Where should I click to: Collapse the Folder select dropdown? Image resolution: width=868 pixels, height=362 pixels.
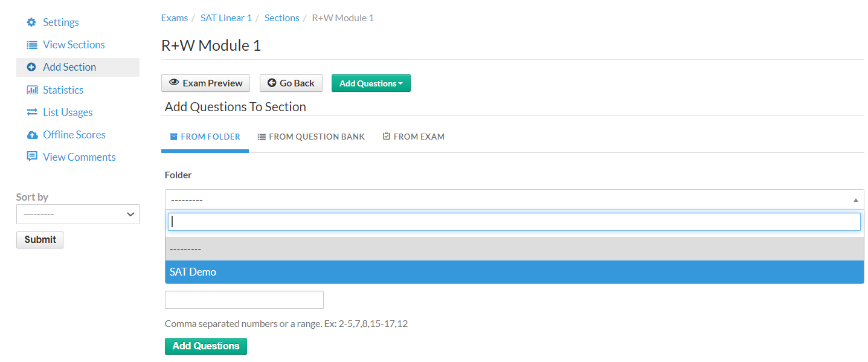coord(514,199)
